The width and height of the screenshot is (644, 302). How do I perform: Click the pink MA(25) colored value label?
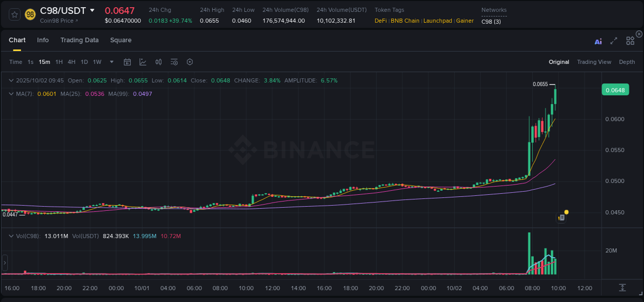point(95,94)
